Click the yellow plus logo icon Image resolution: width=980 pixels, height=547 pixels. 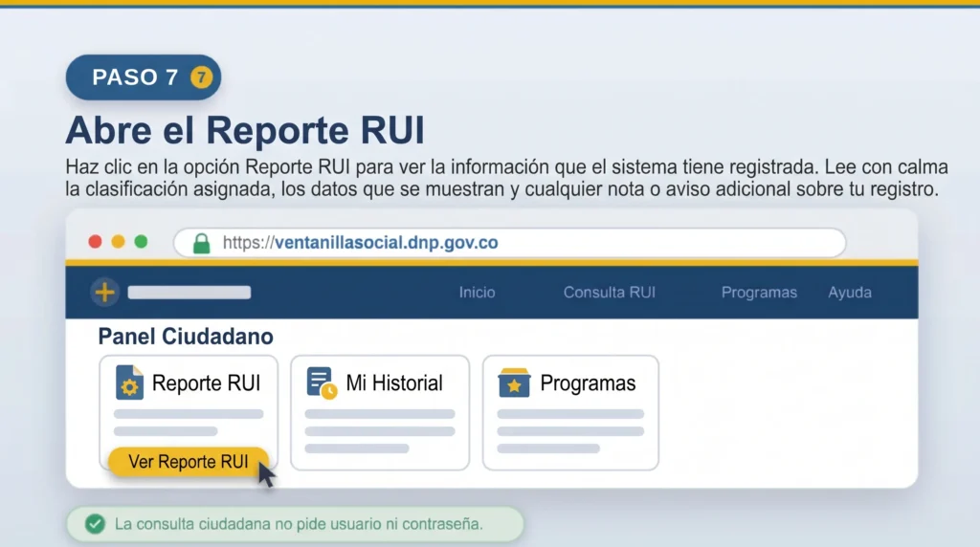coord(105,293)
